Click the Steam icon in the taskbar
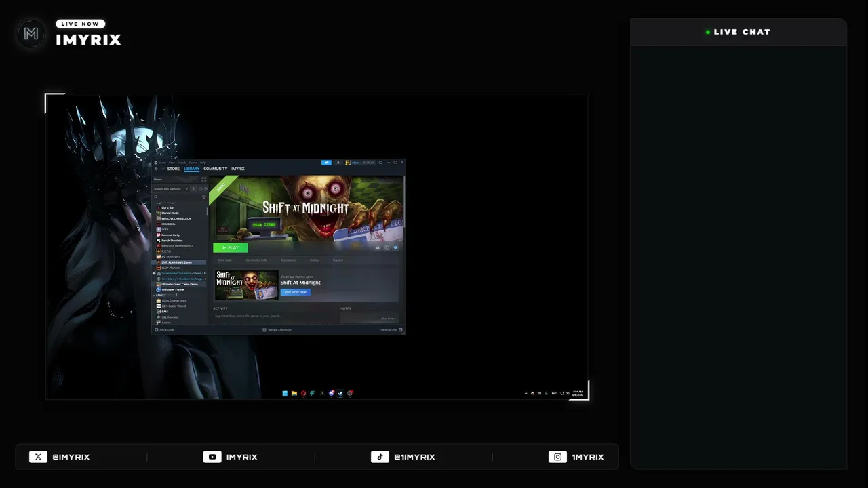The image size is (868, 488). tap(340, 393)
